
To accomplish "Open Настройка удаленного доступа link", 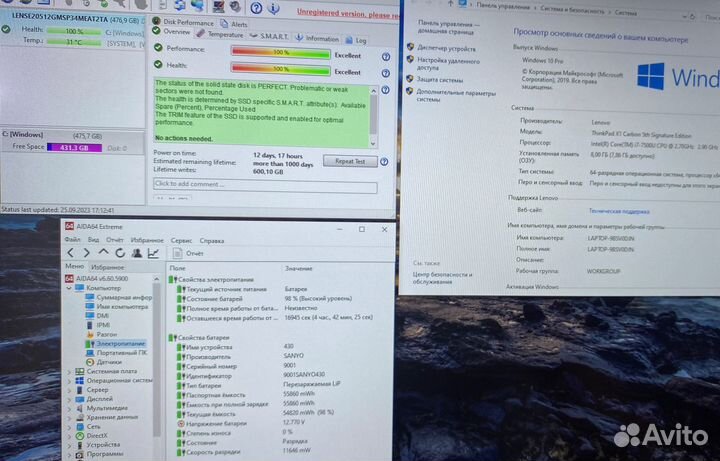I will click(448, 64).
